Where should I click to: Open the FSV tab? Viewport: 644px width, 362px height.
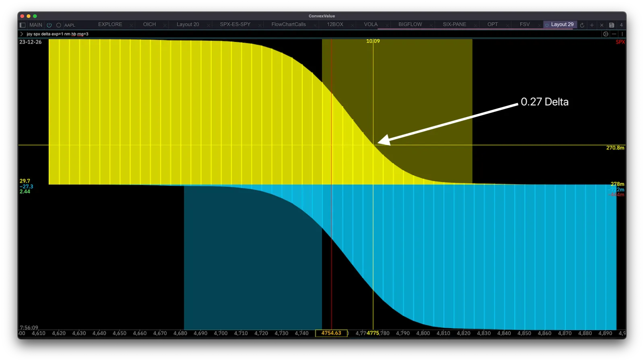[x=525, y=25]
